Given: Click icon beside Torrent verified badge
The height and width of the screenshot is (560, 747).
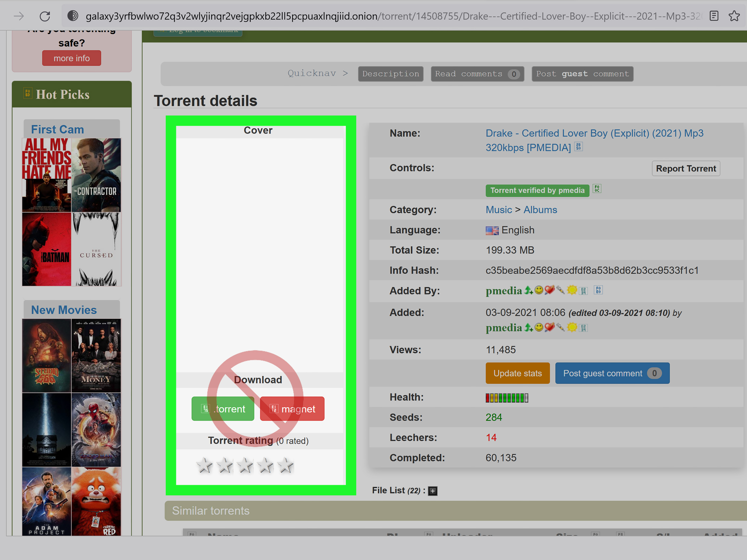Looking at the screenshot, I should (x=597, y=189).
